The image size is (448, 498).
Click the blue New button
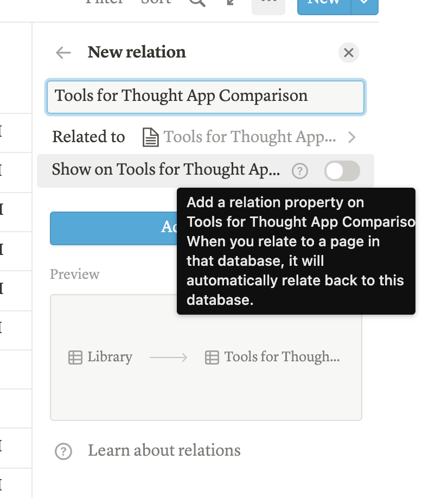click(x=324, y=3)
